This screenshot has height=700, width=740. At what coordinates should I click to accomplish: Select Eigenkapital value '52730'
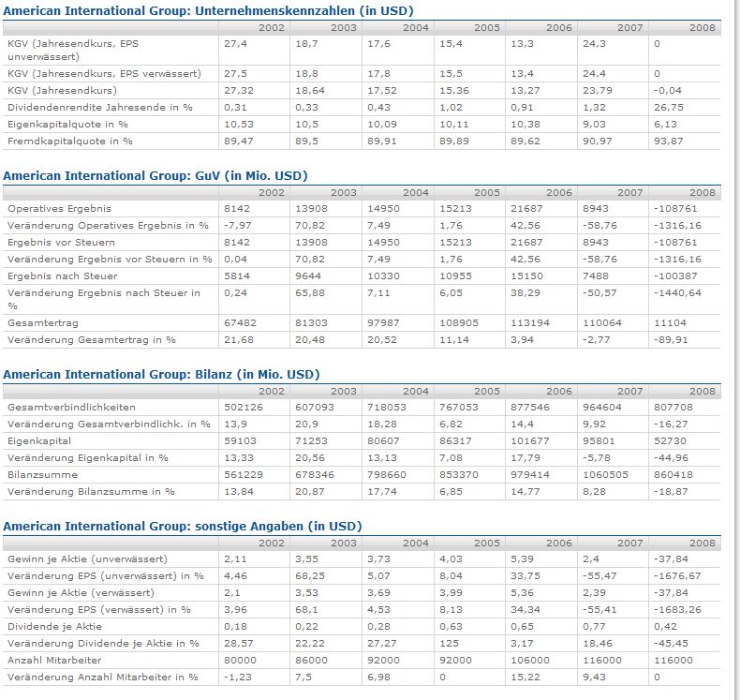pyautogui.click(x=670, y=441)
